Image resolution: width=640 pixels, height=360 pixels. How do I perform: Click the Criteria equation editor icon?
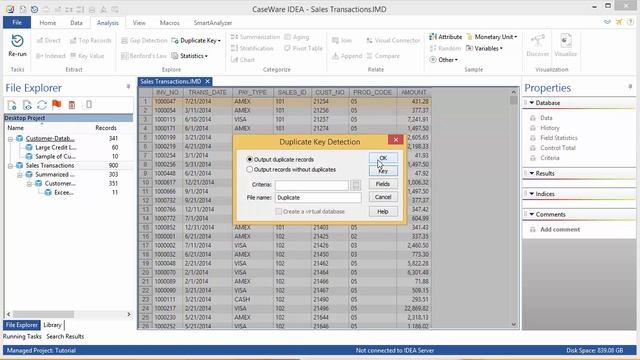[356, 185]
